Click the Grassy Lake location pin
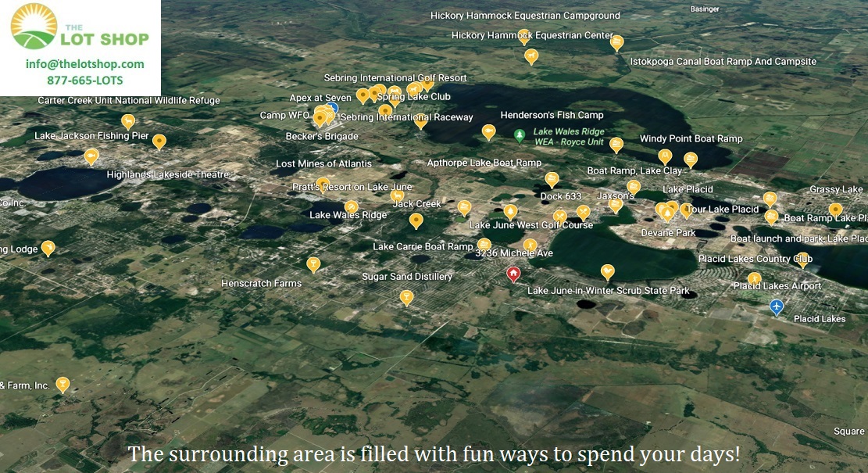The image size is (868, 473). point(835,209)
